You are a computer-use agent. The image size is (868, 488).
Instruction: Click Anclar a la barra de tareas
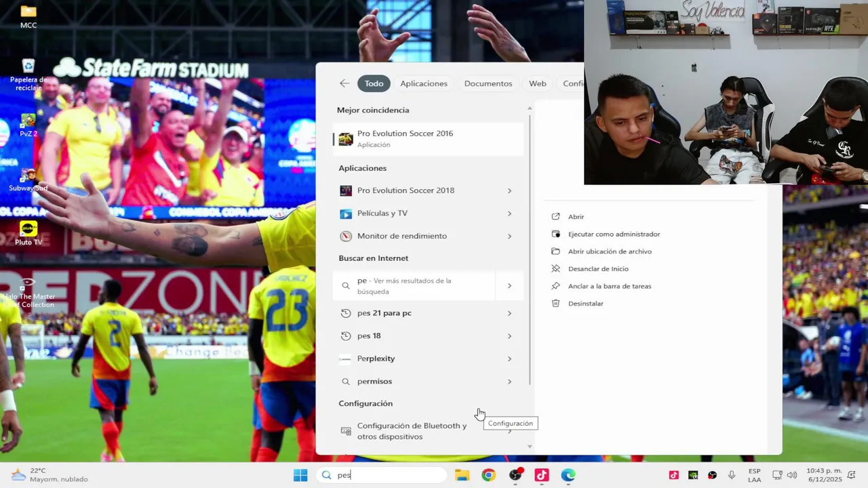pyautogui.click(x=610, y=286)
